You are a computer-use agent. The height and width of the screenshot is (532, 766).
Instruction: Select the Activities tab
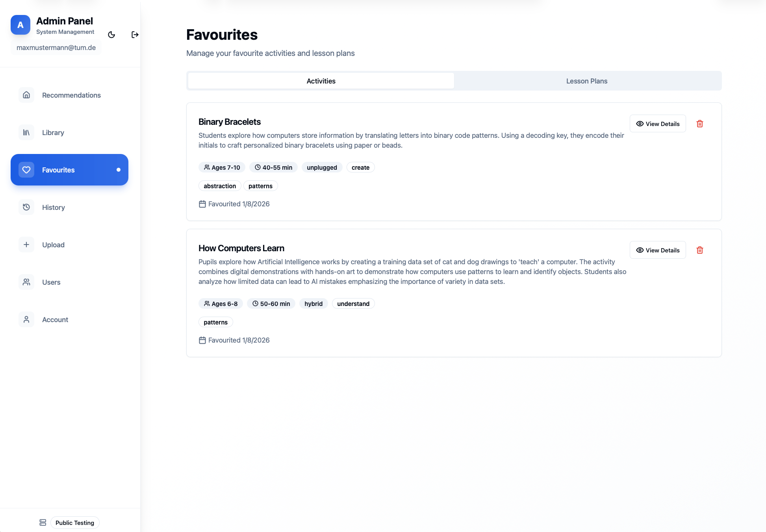(321, 81)
